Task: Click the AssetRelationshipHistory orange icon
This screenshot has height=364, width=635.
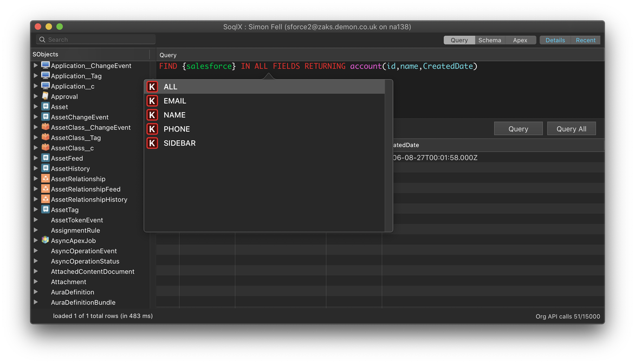Action: [x=46, y=199]
